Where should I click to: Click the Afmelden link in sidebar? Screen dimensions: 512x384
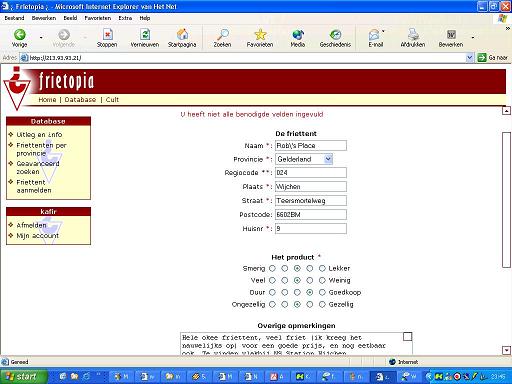click(x=31, y=225)
